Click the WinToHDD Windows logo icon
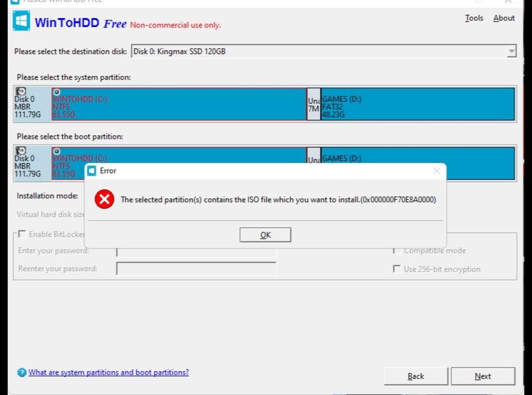The width and height of the screenshot is (532, 395). pos(21,21)
